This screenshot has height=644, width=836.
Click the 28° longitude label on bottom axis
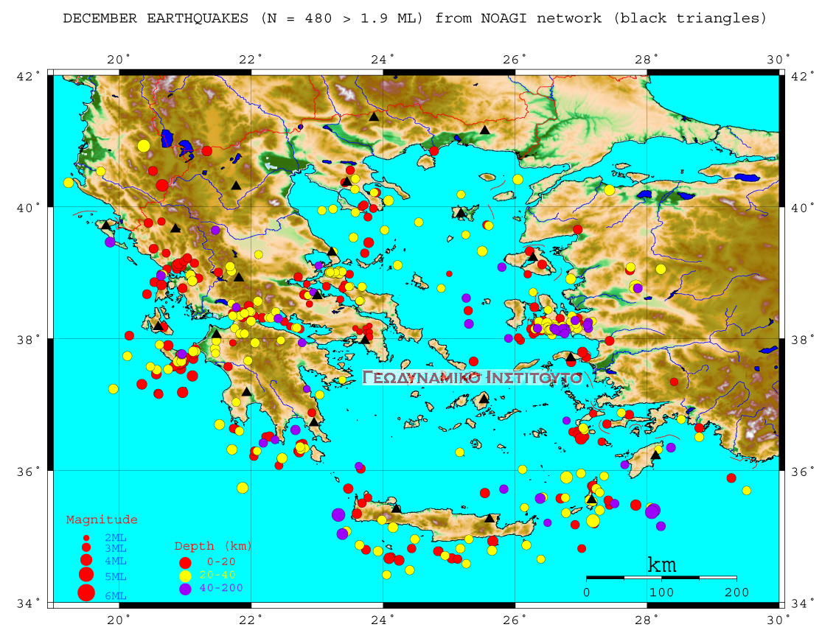pos(647,620)
